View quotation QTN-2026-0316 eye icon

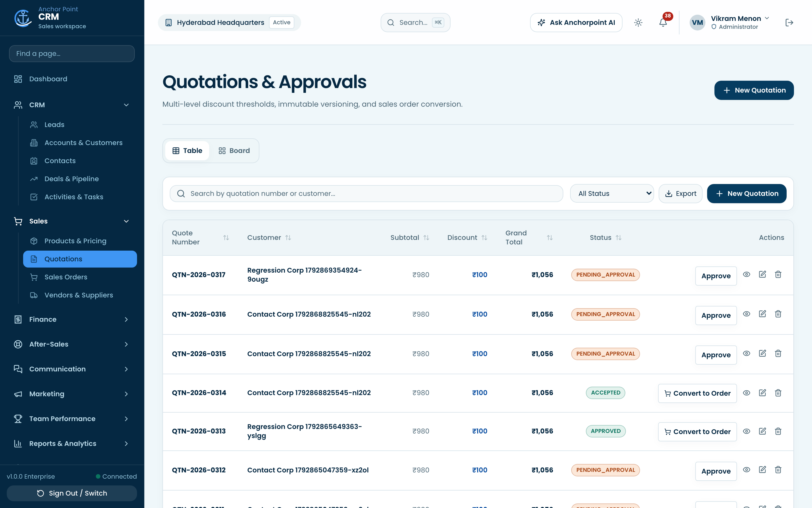[747, 314]
